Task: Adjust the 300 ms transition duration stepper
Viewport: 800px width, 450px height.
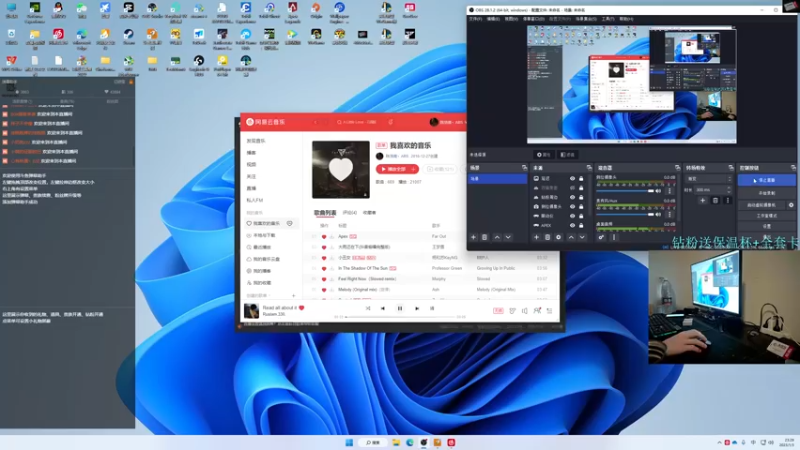Action: (730, 190)
